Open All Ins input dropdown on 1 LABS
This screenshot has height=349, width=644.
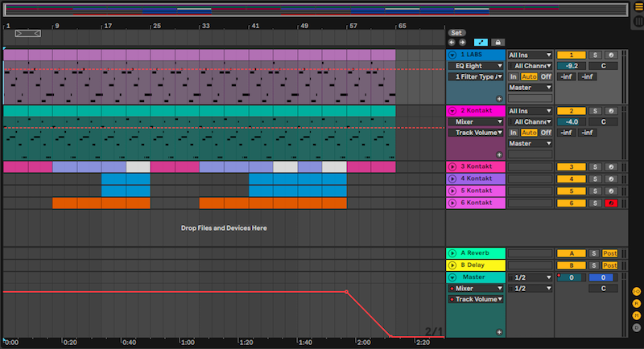point(530,55)
